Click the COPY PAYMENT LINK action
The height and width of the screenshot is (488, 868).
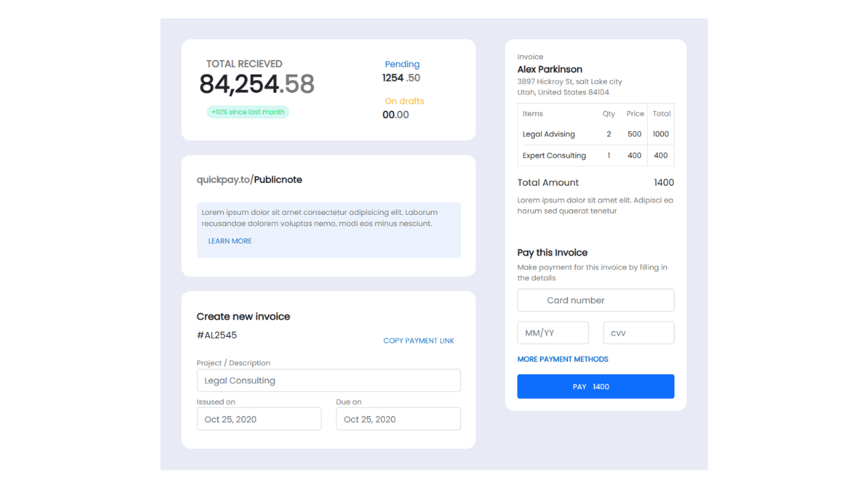pyautogui.click(x=418, y=340)
